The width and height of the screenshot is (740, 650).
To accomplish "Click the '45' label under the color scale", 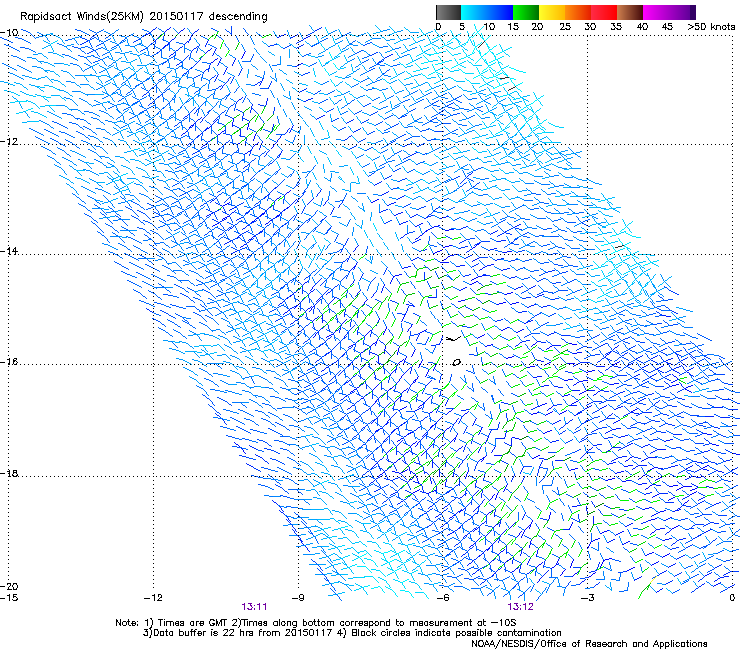I will [x=667, y=27].
